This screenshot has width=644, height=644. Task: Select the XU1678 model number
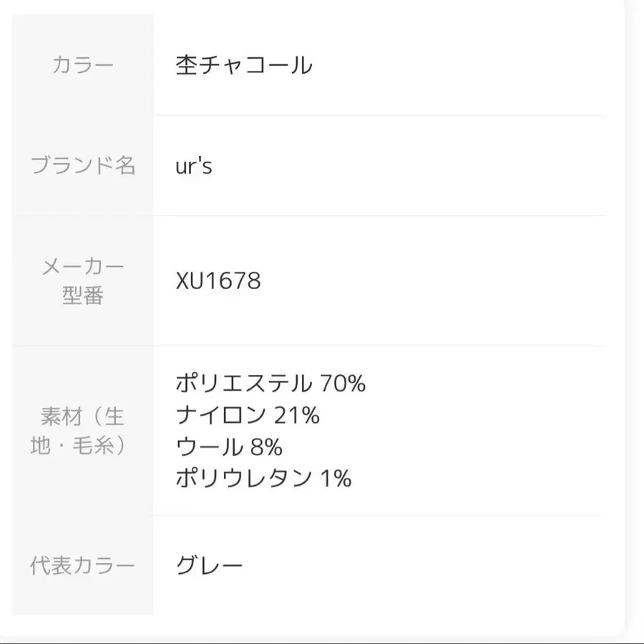[x=218, y=280]
